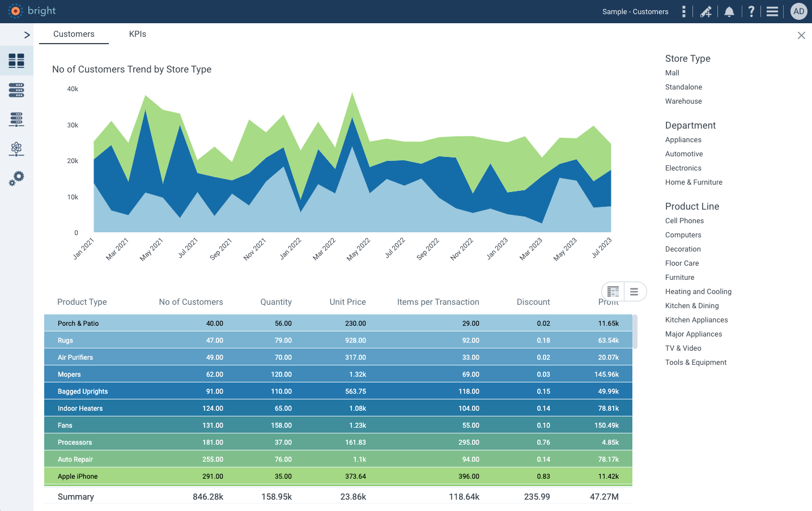Open the kebab menu in the top bar
Image resolution: width=812 pixels, height=511 pixels.
684,11
